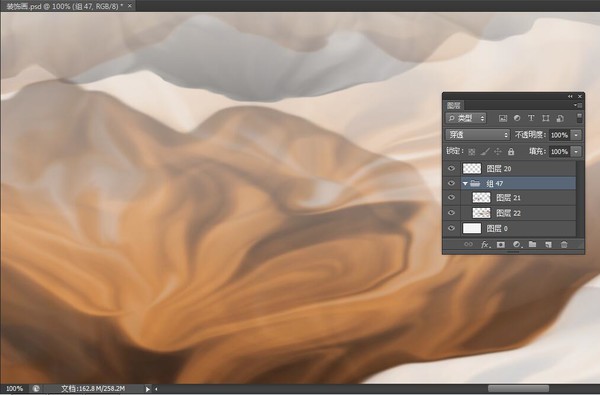Image resolution: width=600 pixels, height=395 pixels.
Task: Select 图层 22 thumbnail
Action: pyautogui.click(x=481, y=213)
